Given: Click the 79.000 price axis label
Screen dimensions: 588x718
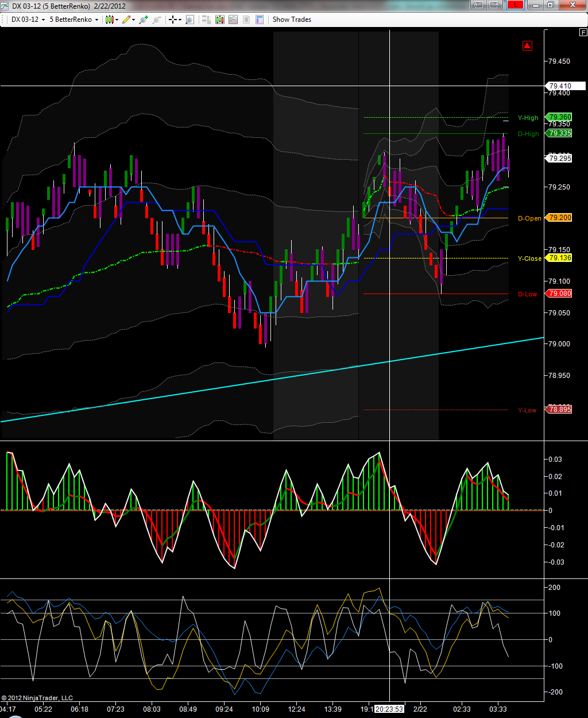Looking at the screenshot, I should pos(559,344).
